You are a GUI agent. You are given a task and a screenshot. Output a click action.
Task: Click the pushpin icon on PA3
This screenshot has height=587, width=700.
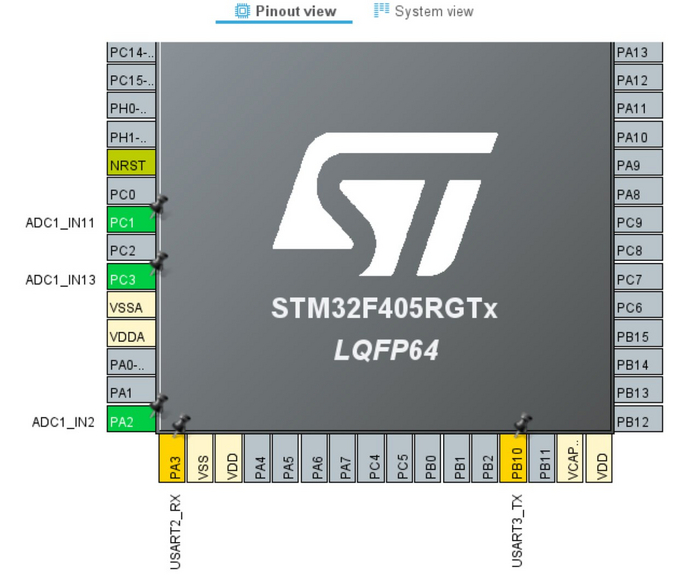[181, 425]
